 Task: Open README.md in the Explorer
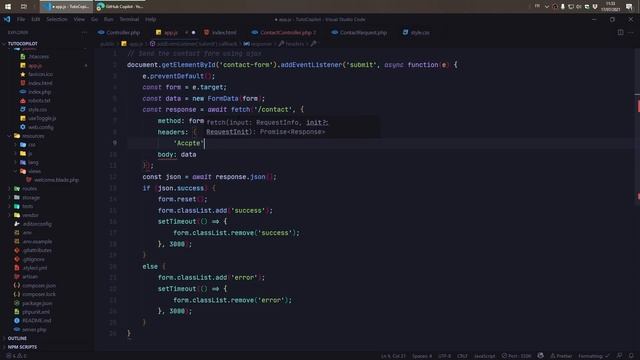[x=37, y=321]
